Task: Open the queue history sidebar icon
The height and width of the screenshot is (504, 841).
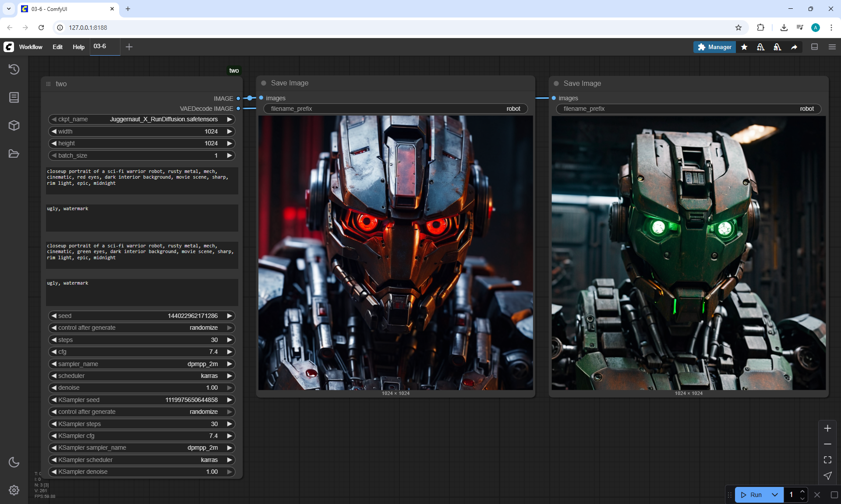Action: (14, 69)
